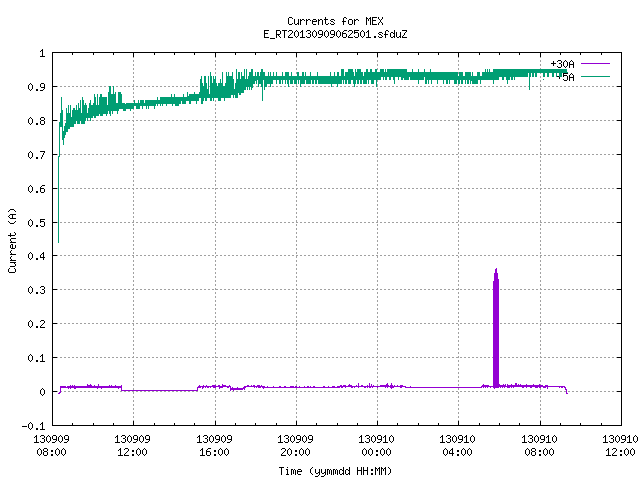Click the x-axis label 130909 12:00
Screen dimensions: 640x480
pyautogui.click(x=132, y=445)
